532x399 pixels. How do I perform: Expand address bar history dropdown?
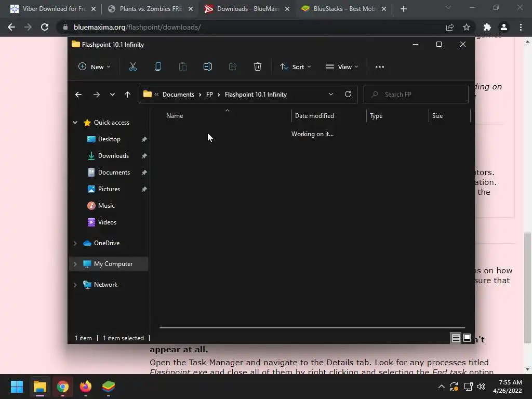pyautogui.click(x=331, y=95)
